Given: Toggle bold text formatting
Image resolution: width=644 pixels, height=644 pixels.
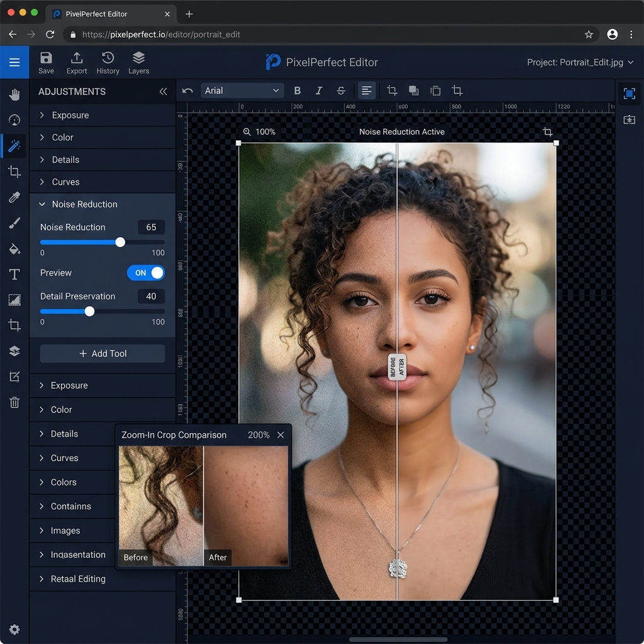Looking at the screenshot, I should 297,91.
